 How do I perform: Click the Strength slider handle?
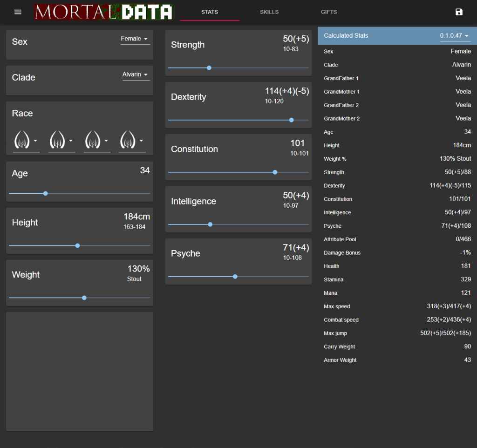pos(209,68)
